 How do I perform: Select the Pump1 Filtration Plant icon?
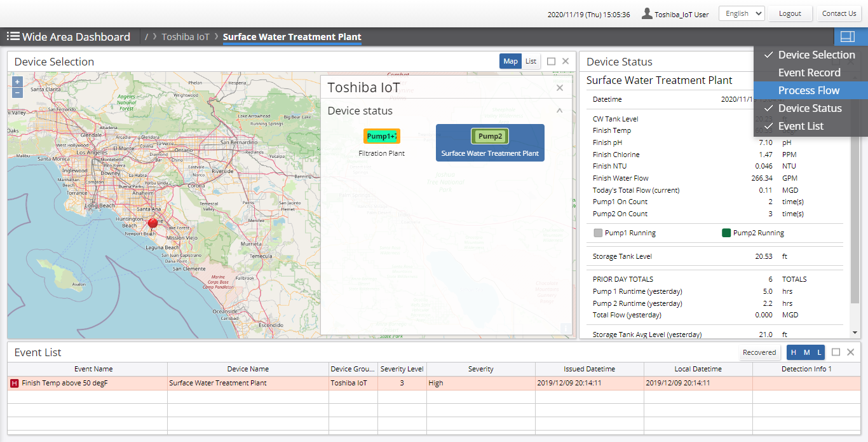pyautogui.click(x=381, y=136)
